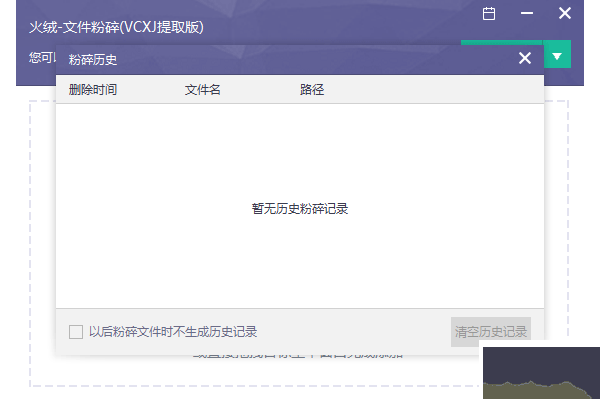Click the green button beside dropdown arrow
This screenshot has height=400, width=600.
500,43
